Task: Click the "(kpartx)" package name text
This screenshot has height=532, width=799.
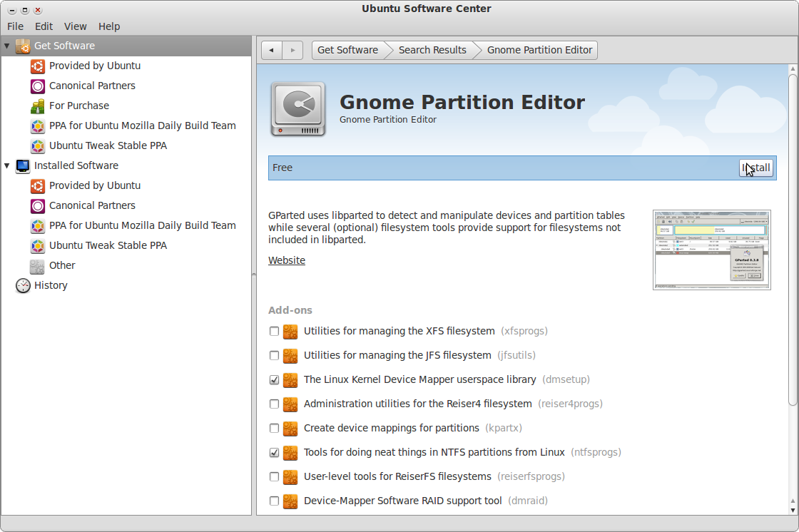Action: coord(504,429)
